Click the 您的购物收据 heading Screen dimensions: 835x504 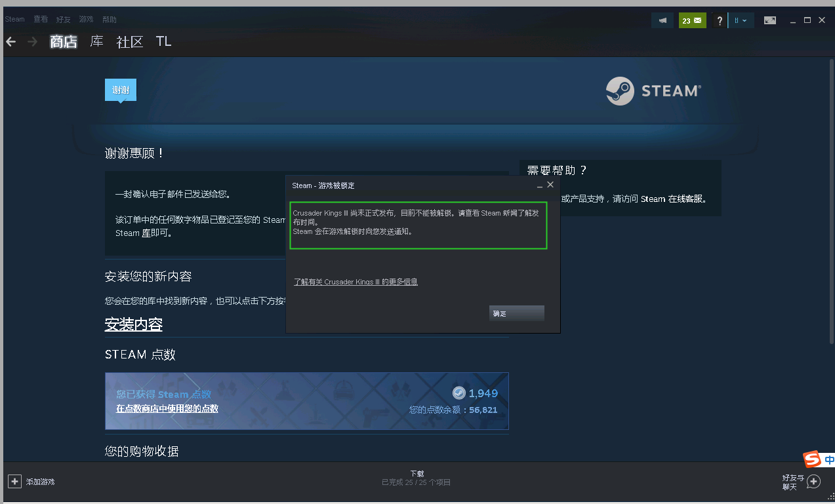pyautogui.click(x=142, y=452)
